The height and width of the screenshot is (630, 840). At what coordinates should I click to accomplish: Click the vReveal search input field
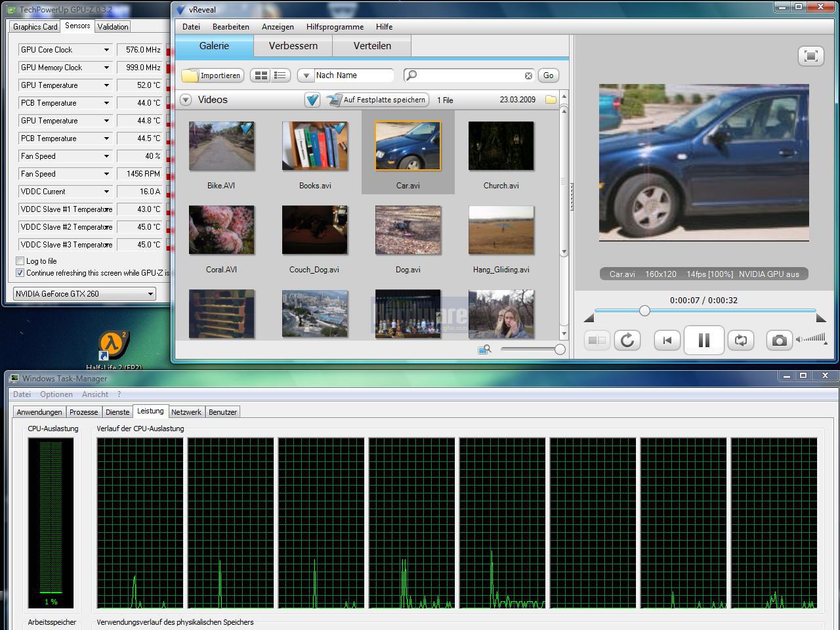(469, 75)
